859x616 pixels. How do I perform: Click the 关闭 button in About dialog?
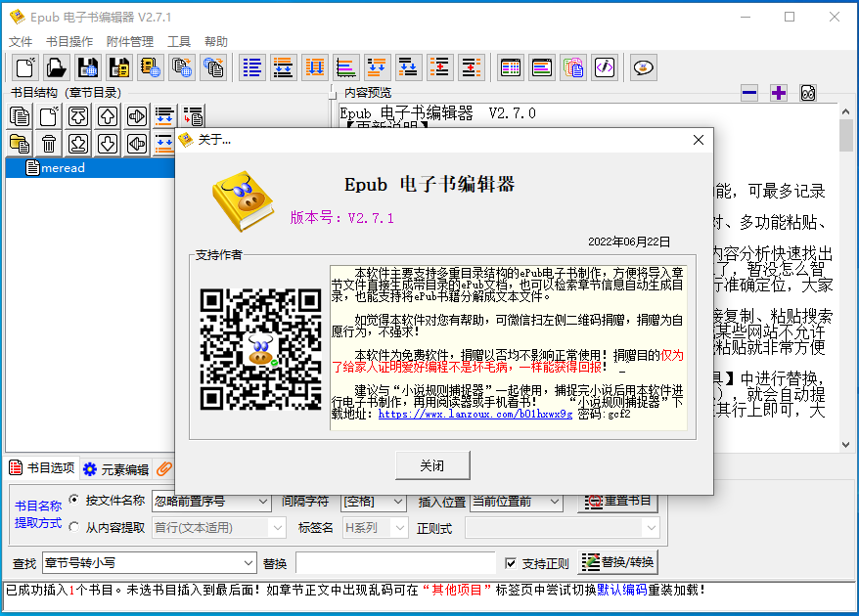(x=432, y=465)
